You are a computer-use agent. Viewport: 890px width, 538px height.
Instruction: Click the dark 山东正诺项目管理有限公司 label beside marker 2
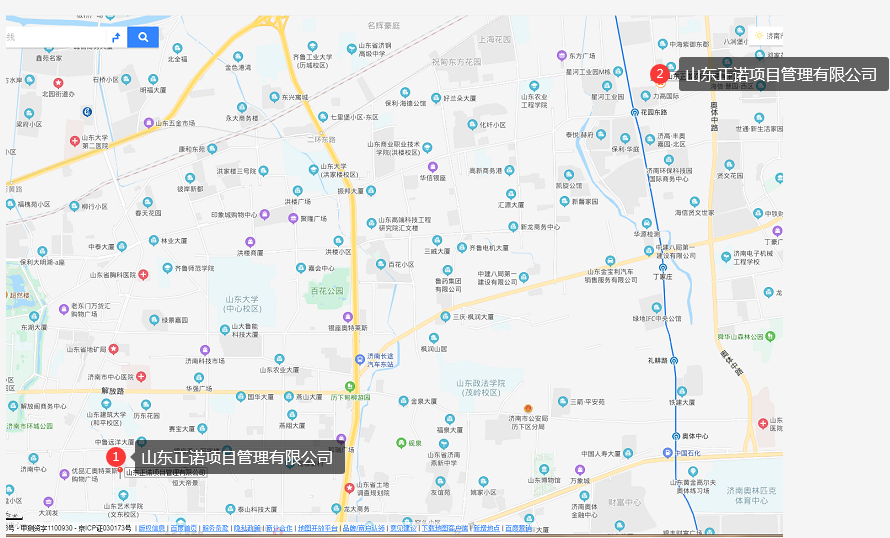pyautogui.click(x=782, y=74)
